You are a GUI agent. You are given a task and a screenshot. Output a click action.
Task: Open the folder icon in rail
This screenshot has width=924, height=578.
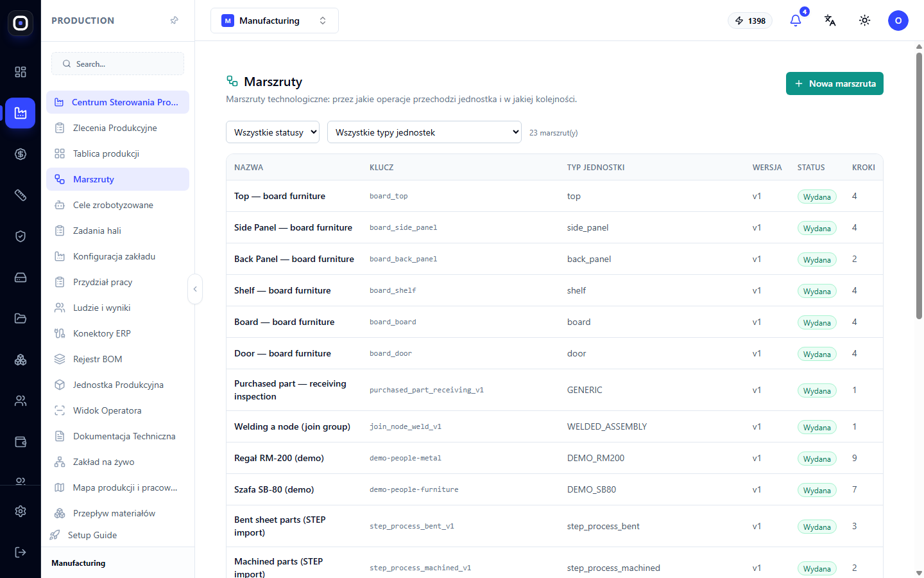pyautogui.click(x=21, y=319)
